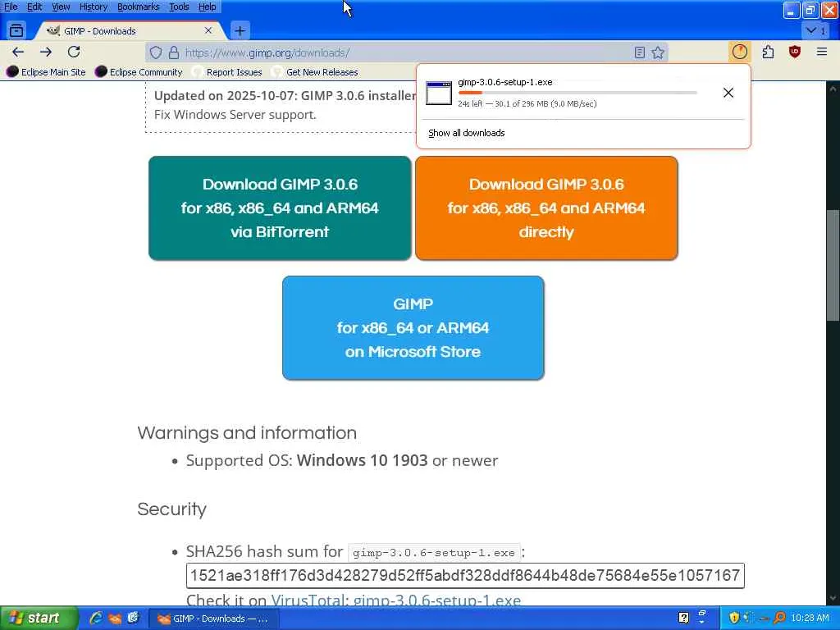Click the Fix Windows Server support text
Viewport: 840px width, 630px height.
click(x=235, y=115)
